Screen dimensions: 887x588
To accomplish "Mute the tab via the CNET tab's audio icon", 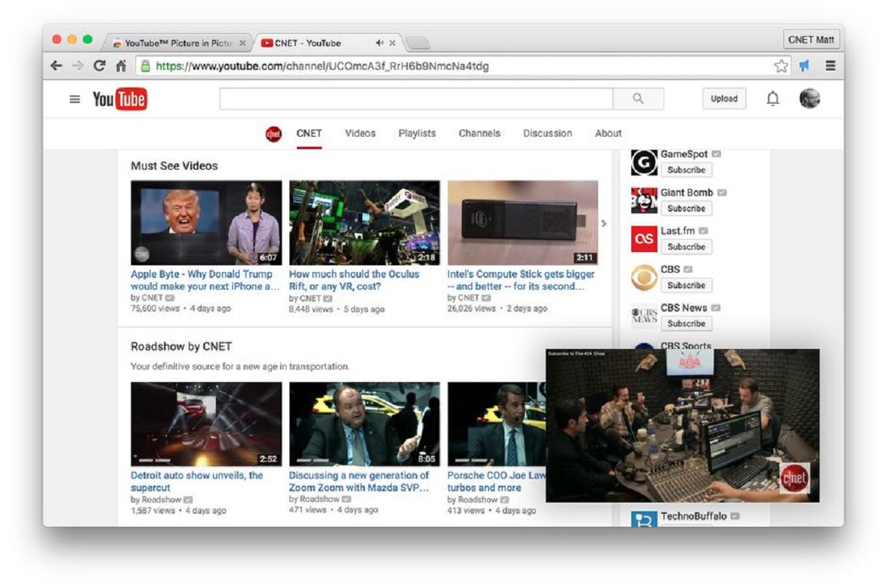I will (379, 43).
